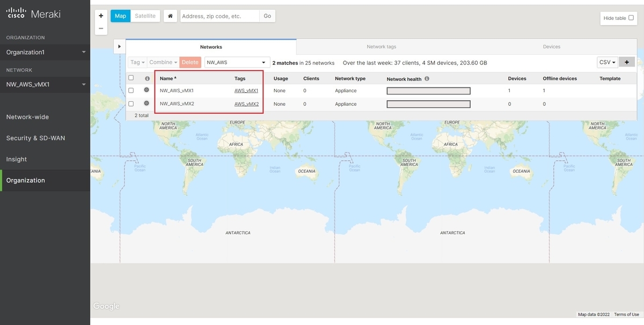The width and height of the screenshot is (644, 325).
Task: Click the Delete button
Action: click(x=190, y=62)
